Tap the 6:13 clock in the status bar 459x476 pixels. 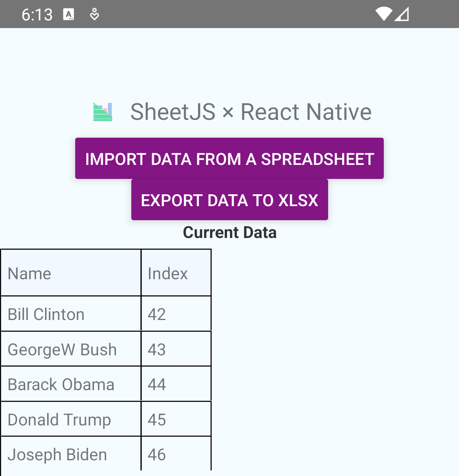(37, 14)
